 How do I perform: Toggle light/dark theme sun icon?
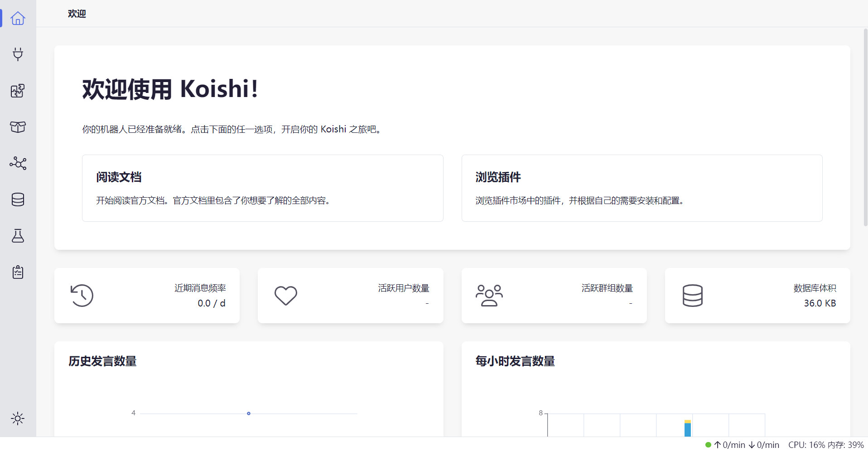(18, 418)
